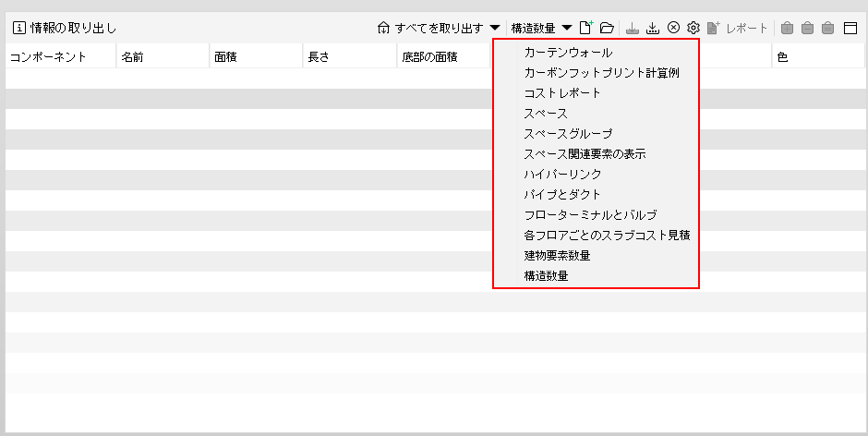Image resolution: width=868 pixels, height=436 pixels.
Task: Select スペースグループ from the template list
Action: pos(596,134)
